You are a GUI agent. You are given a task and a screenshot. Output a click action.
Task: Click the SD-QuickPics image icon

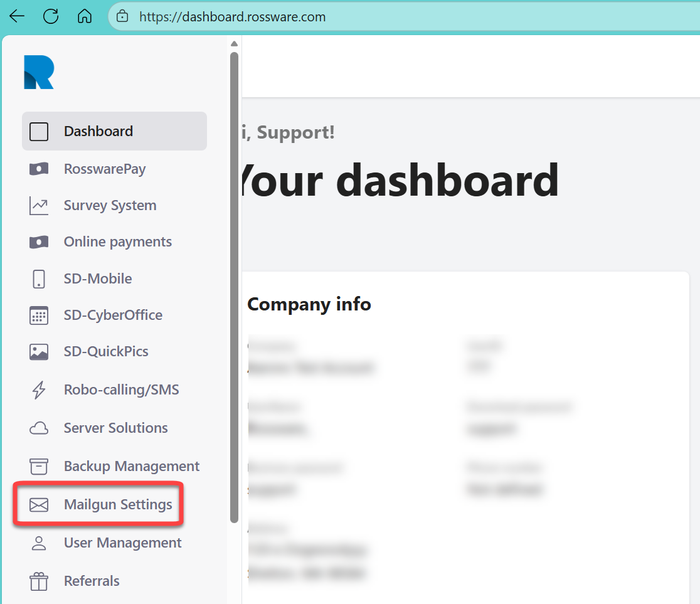(39, 352)
